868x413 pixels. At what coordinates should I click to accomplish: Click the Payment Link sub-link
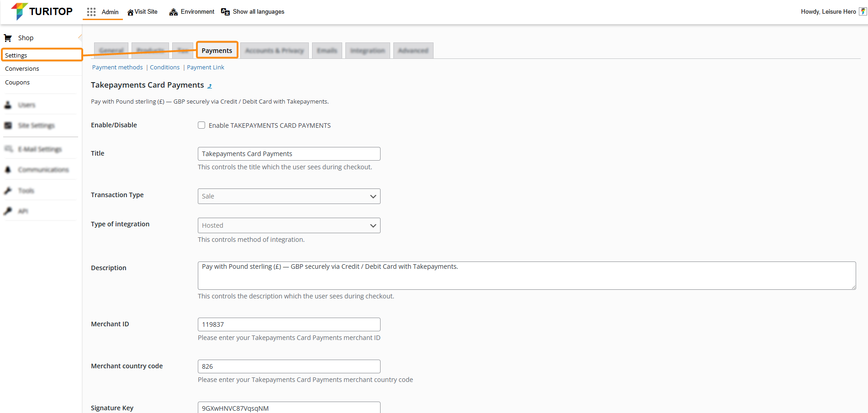tap(206, 68)
